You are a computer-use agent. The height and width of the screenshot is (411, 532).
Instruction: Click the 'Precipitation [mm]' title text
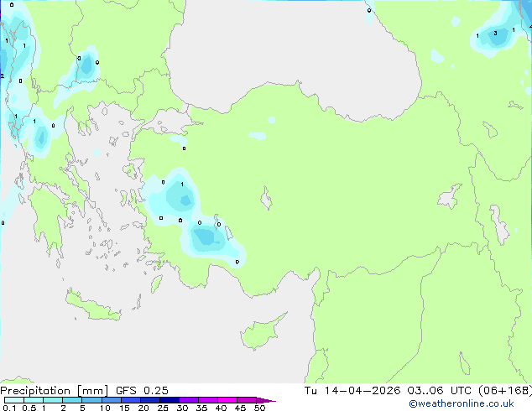tap(54, 391)
